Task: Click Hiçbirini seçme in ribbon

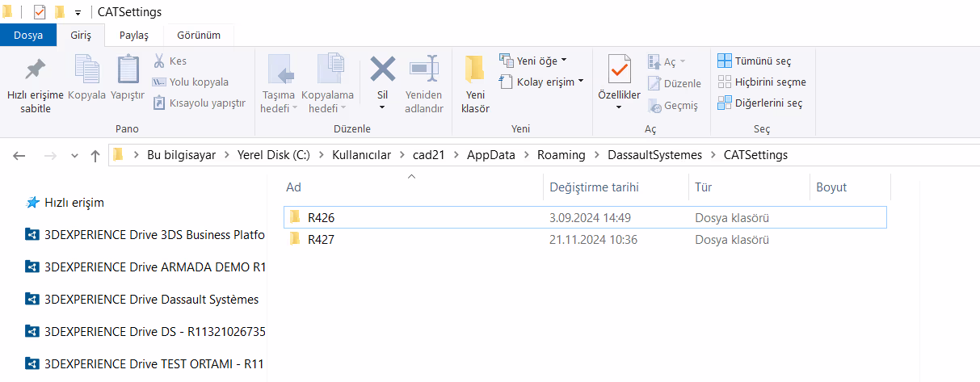Action: click(x=762, y=82)
